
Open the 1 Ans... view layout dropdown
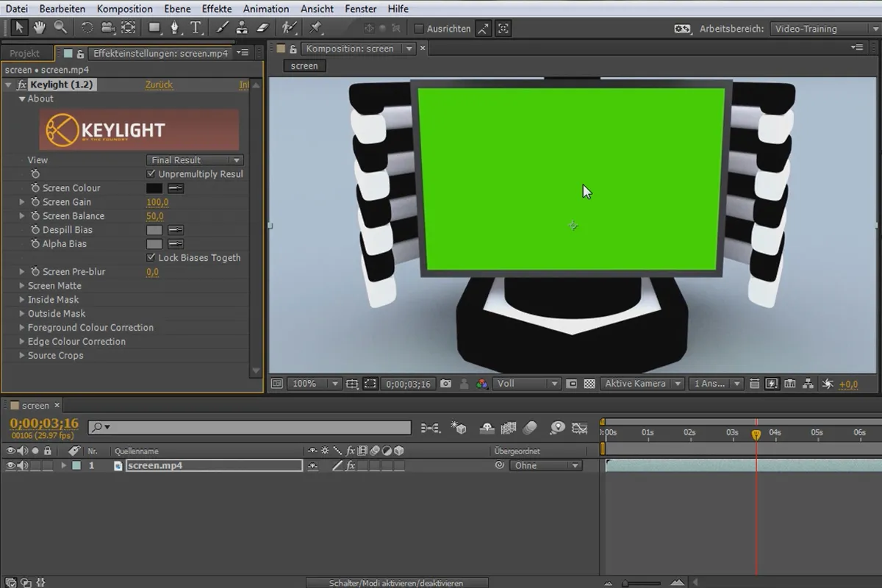pyautogui.click(x=716, y=384)
